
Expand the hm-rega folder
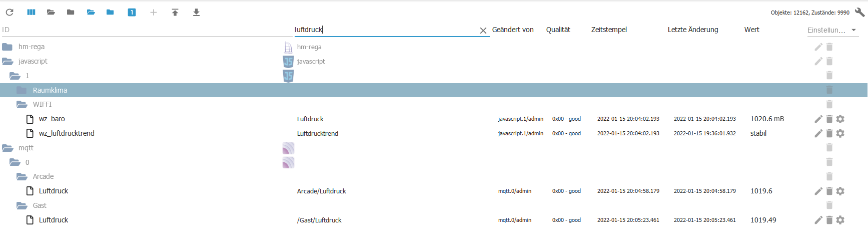pyautogui.click(x=8, y=47)
